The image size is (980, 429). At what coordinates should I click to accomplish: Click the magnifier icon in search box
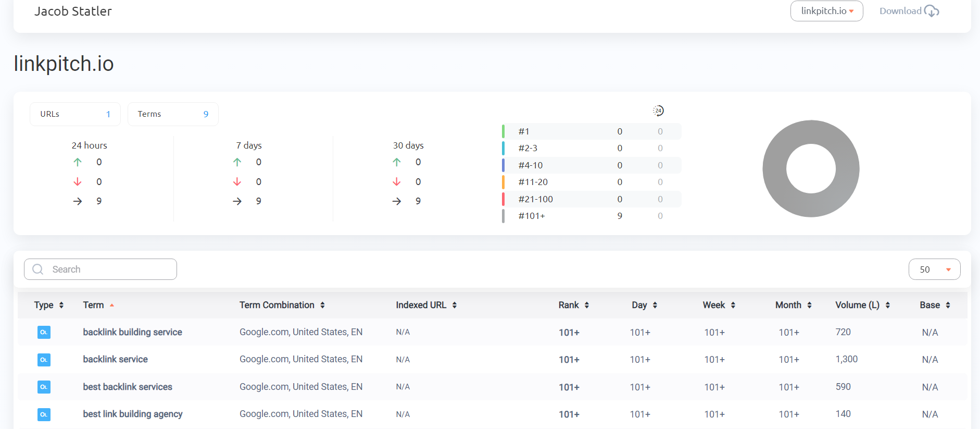click(38, 269)
